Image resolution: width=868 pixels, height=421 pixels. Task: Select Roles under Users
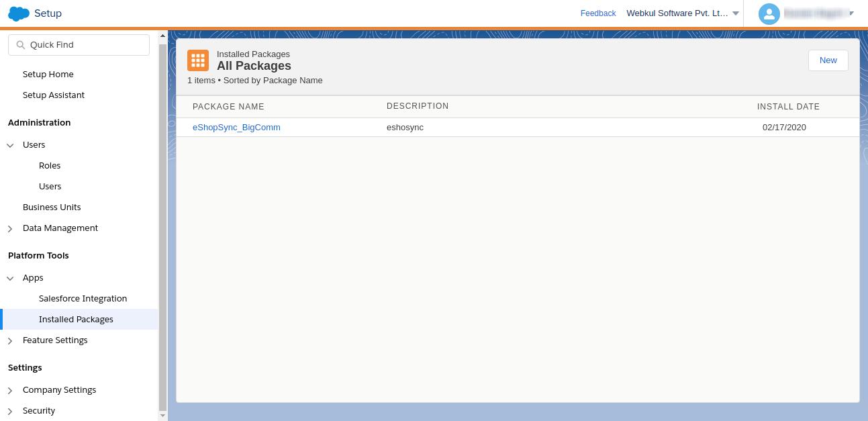(50, 166)
